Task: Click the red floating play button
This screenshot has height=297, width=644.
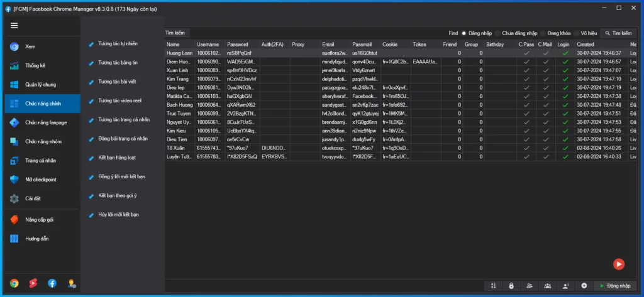Action: (x=619, y=264)
